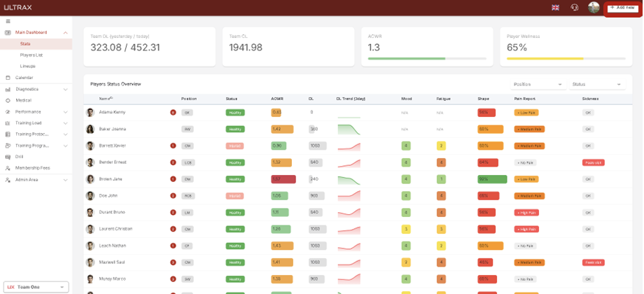Click the Add new button
The height and width of the screenshot is (294, 644).
coord(622,8)
